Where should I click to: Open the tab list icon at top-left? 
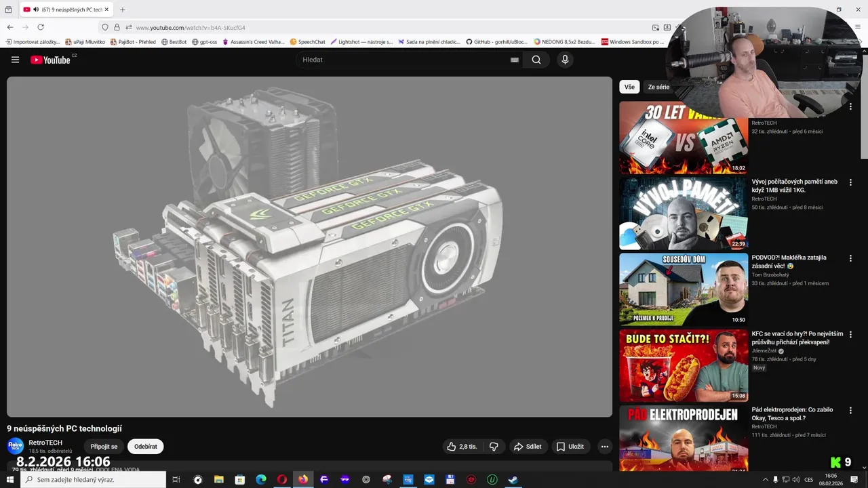[9, 9]
